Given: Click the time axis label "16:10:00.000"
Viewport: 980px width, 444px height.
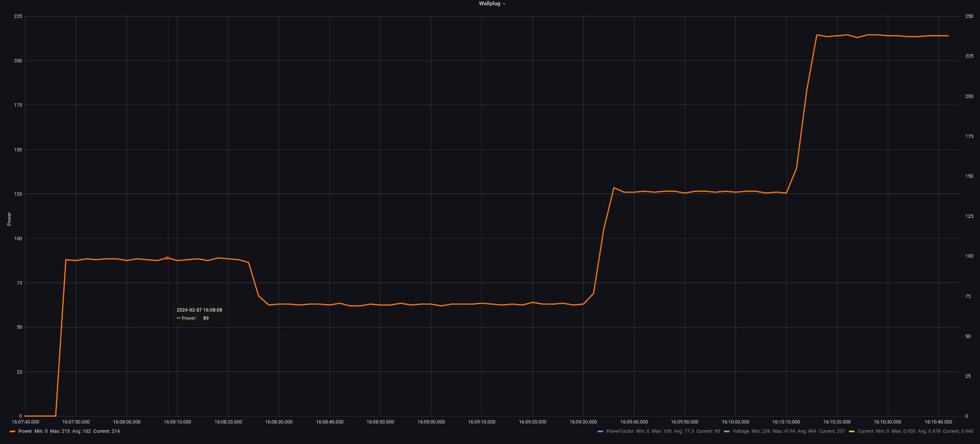Looking at the screenshot, I should 735,422.
